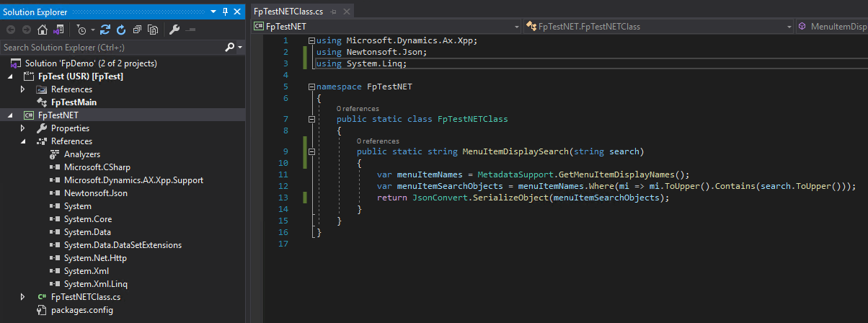Open the MenuItemDisp member dropdown
Image resolution: width=868 pixels, height=323 pixels.
[x=831, y=27]
